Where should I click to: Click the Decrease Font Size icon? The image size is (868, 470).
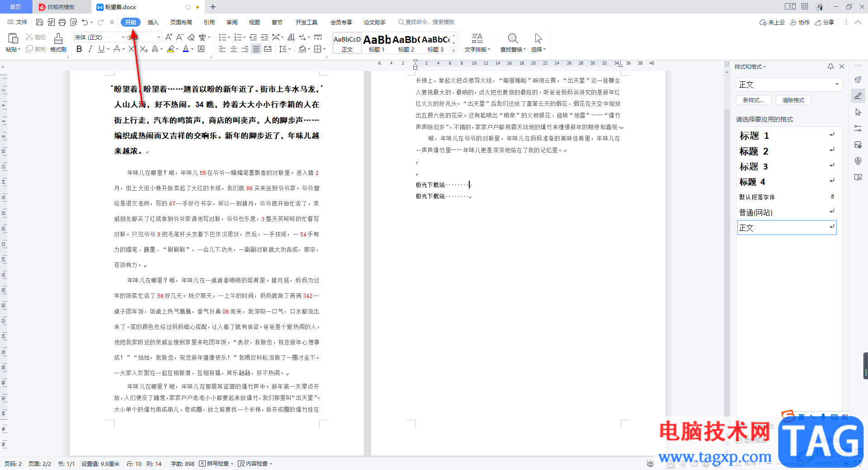click(179, 37)
